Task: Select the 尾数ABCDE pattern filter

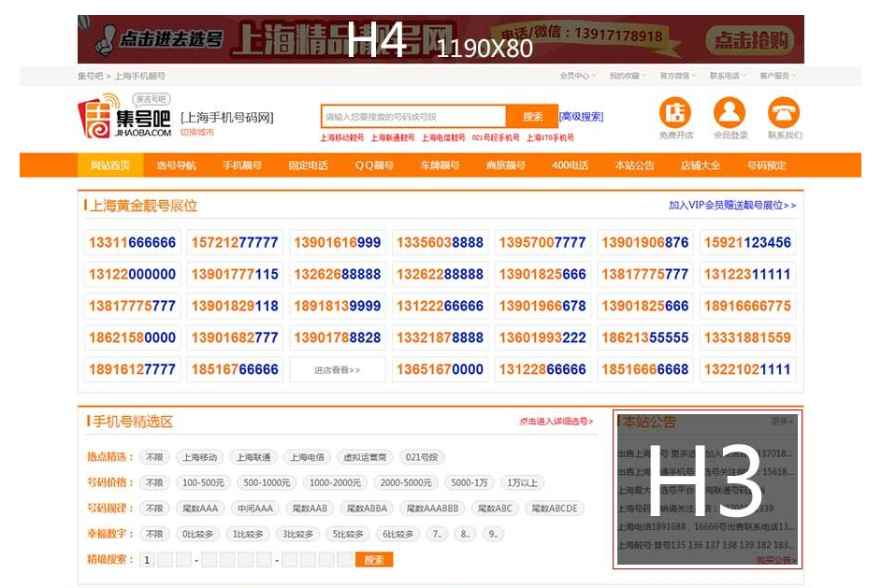Action: [555, 509]
